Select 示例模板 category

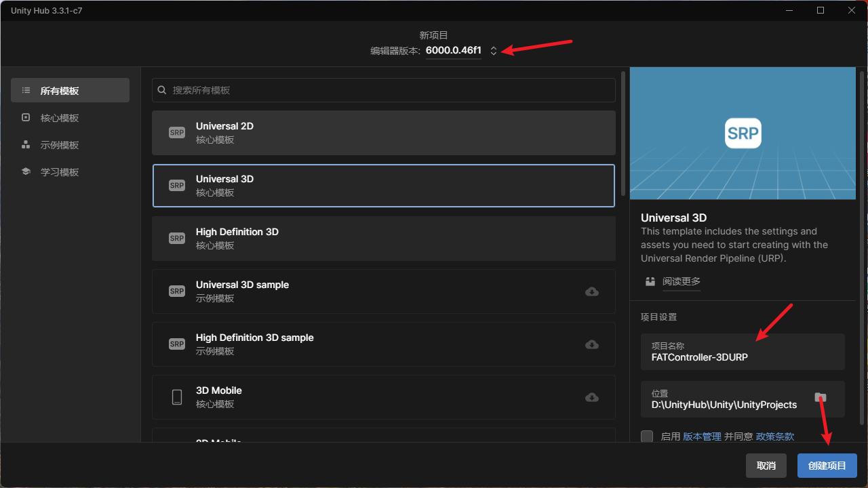70,144
